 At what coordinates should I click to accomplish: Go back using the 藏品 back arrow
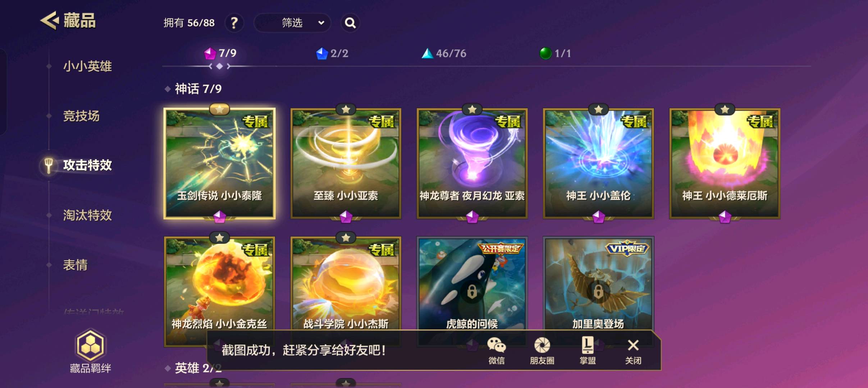tap(49, 20)
